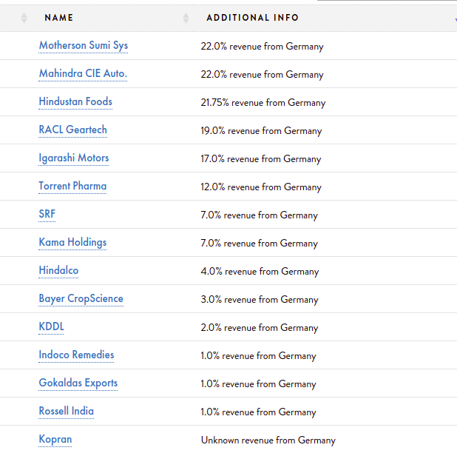The height and width of the screenshot is (476, 457).
Task: Sort by the NAME column sort arrows
Action: click(24, 19)
